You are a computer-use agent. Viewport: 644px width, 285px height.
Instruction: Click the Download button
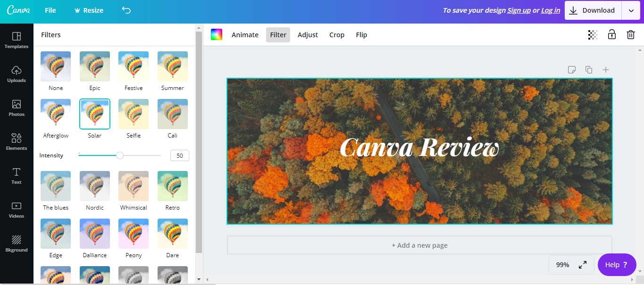click(593, 10)
